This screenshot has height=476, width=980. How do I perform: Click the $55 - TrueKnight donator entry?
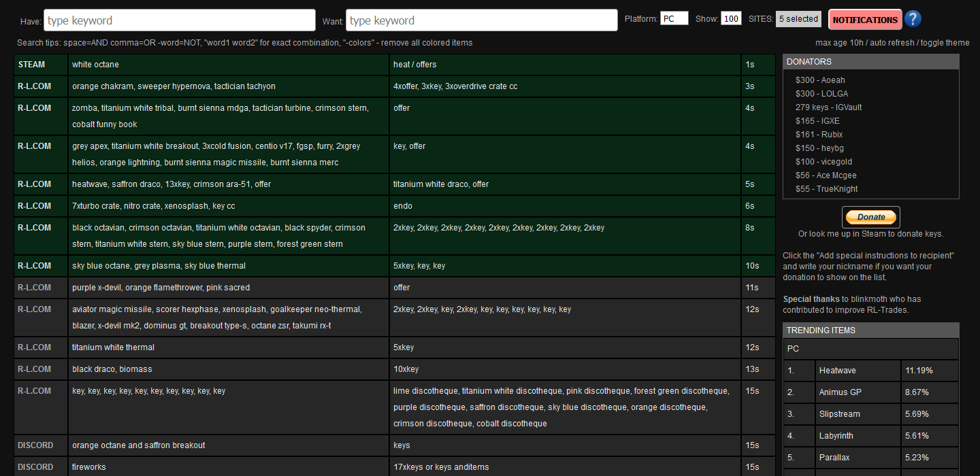(x=826, y=189)
